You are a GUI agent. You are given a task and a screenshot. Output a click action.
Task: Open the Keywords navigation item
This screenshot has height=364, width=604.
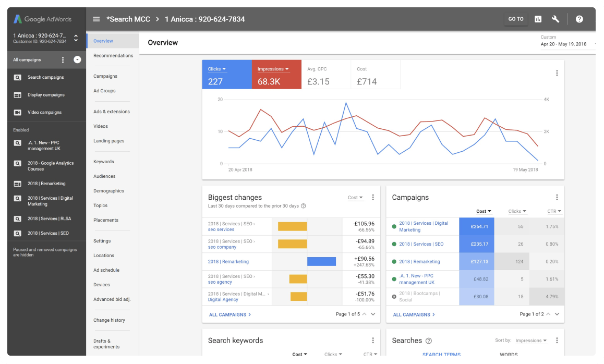coord(103,162)
